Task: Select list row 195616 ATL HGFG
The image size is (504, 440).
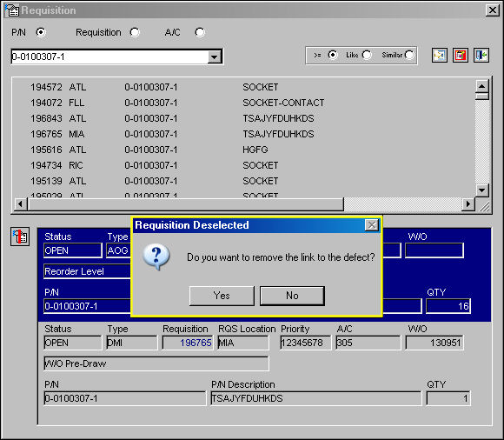Action: point(243,150)
